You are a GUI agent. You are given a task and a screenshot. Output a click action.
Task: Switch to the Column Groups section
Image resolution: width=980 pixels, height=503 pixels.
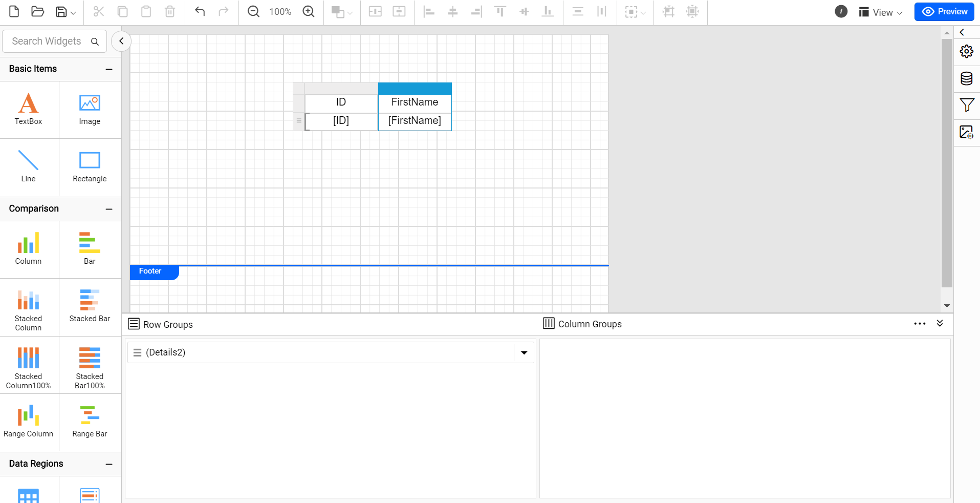(x=582, y=324)
